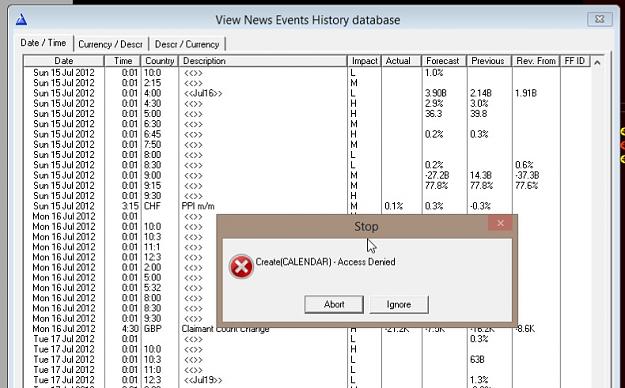The width and height of the screenshot is (625, 388).
Task: Click the red error icon in Stop dialog
Action: click(x=241, y=267)
